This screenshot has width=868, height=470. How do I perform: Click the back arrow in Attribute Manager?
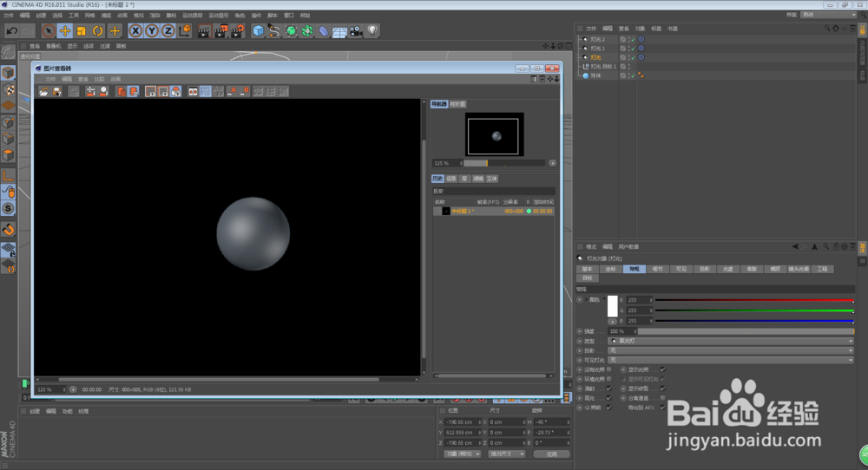click(795, 246)
